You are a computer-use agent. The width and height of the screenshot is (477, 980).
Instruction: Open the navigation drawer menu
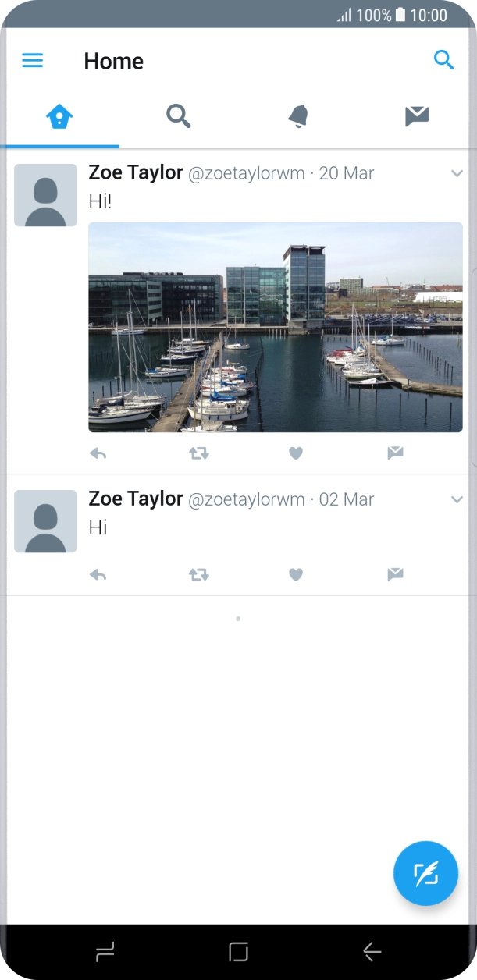32,59
